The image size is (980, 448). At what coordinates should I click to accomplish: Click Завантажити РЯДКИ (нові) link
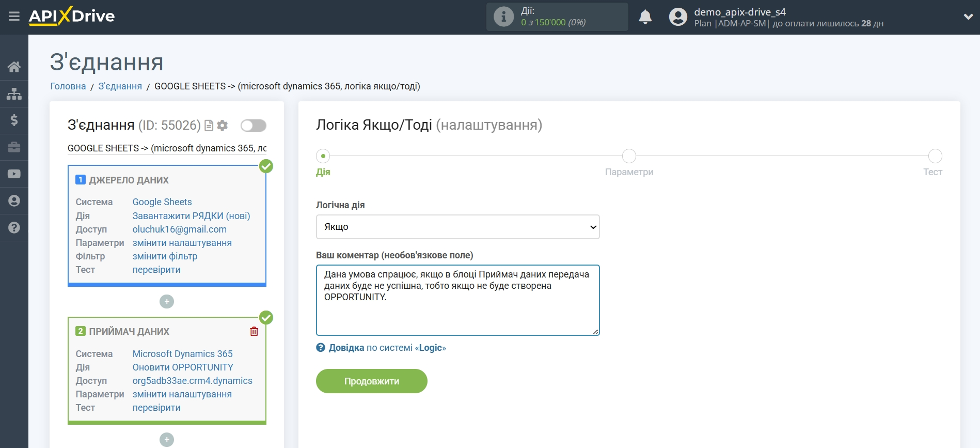[191, 216]
